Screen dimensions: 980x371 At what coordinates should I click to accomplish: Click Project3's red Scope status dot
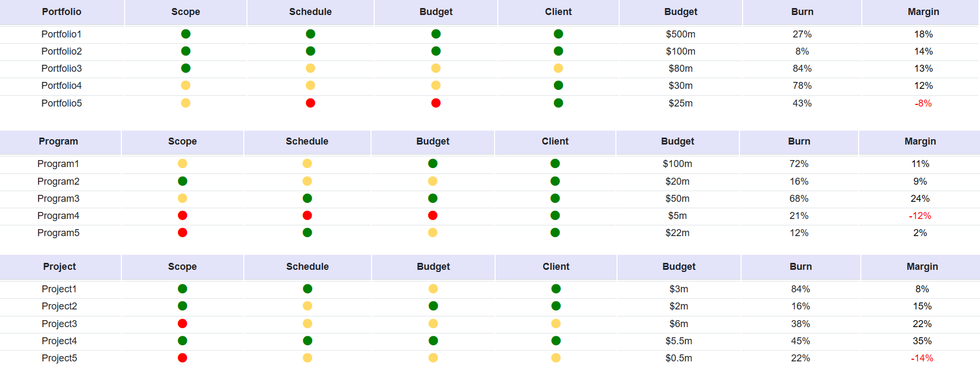pos(182,323)
